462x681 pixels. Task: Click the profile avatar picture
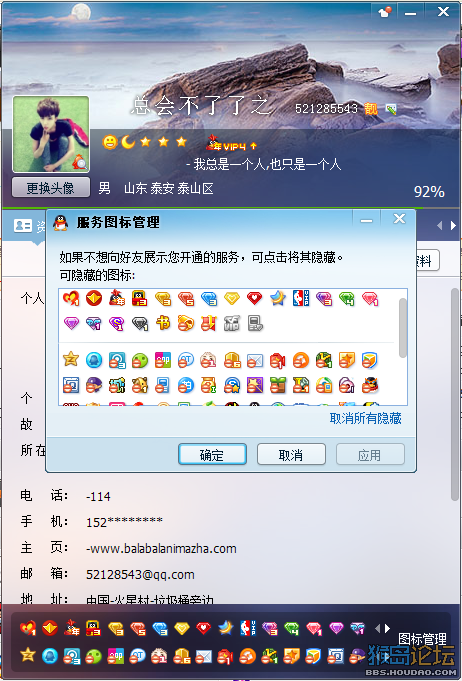(51, 134)
